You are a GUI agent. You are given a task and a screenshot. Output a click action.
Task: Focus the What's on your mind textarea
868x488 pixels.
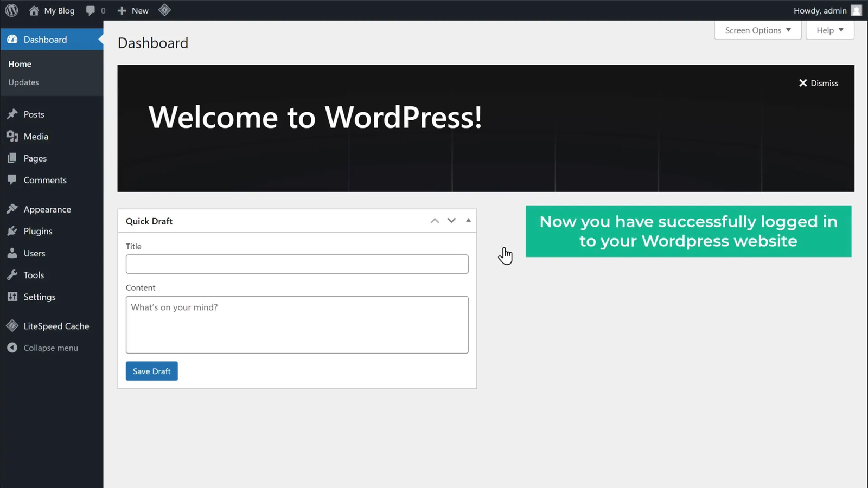pyautogui.click(x=297, y=325)
